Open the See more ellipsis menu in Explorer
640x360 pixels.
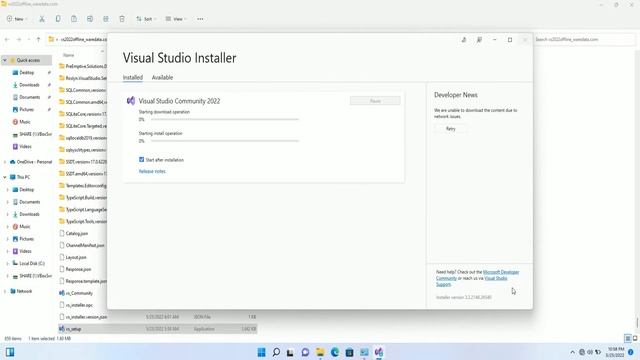[x=200, y=19]
